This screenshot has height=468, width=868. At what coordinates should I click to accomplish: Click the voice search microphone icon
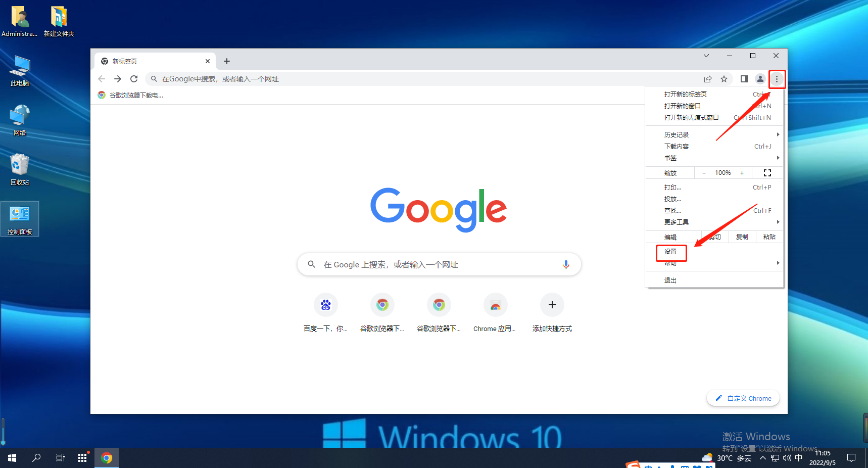[x=566, y=264]
